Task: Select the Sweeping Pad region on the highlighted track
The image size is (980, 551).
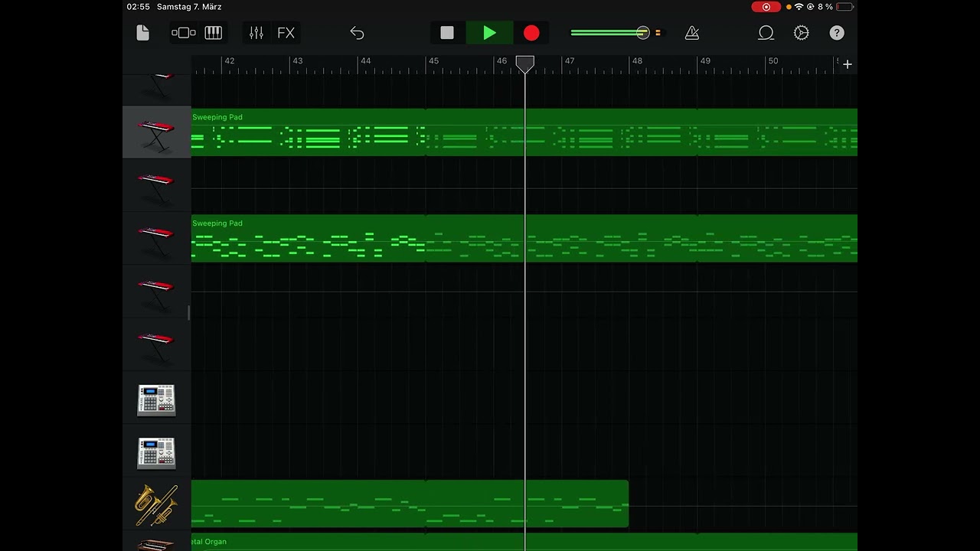Action: click(524, 132)
